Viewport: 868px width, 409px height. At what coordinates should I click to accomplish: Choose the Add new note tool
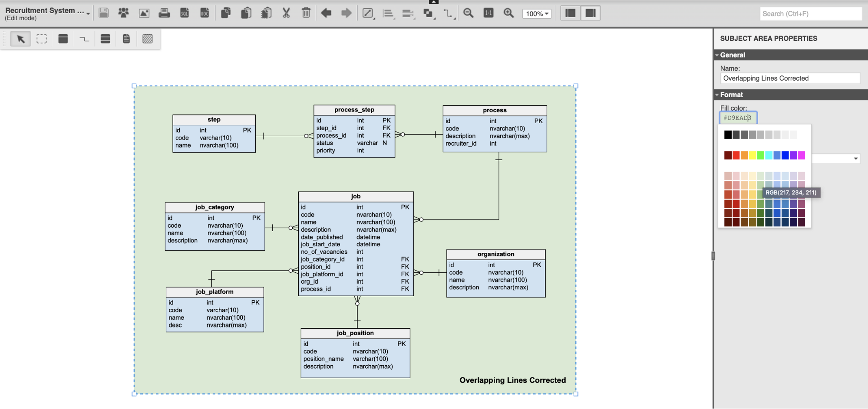(x=126, y=39)
